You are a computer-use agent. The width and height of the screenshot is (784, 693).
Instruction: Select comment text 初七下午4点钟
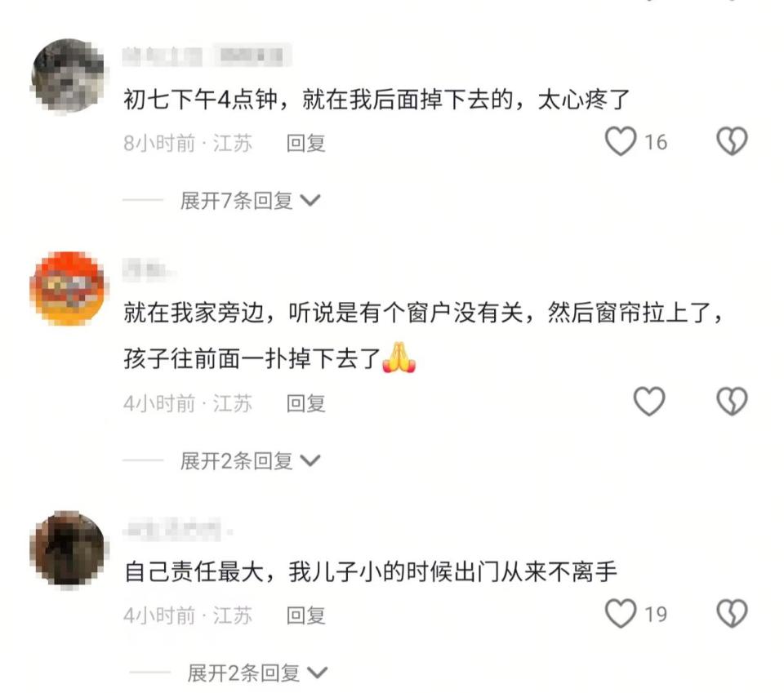[201, 100]
